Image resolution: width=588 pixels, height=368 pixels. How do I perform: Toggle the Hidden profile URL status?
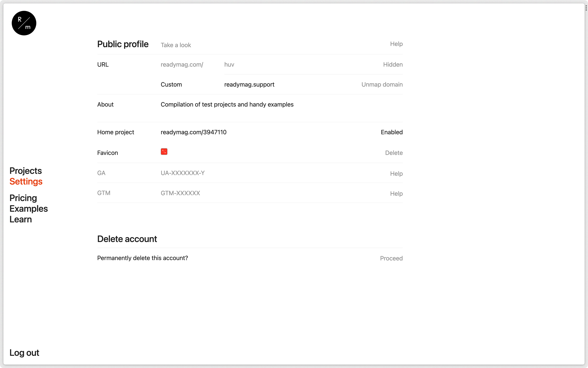tap(393, 65)
